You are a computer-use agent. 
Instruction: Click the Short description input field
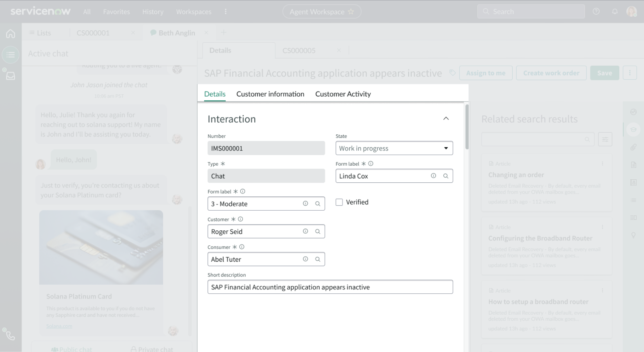(x=330, y=287)
